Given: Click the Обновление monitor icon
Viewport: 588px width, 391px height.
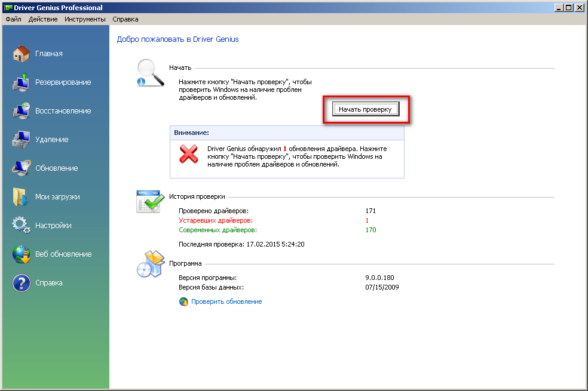Looking at the screenshot, I should [21, 168].
